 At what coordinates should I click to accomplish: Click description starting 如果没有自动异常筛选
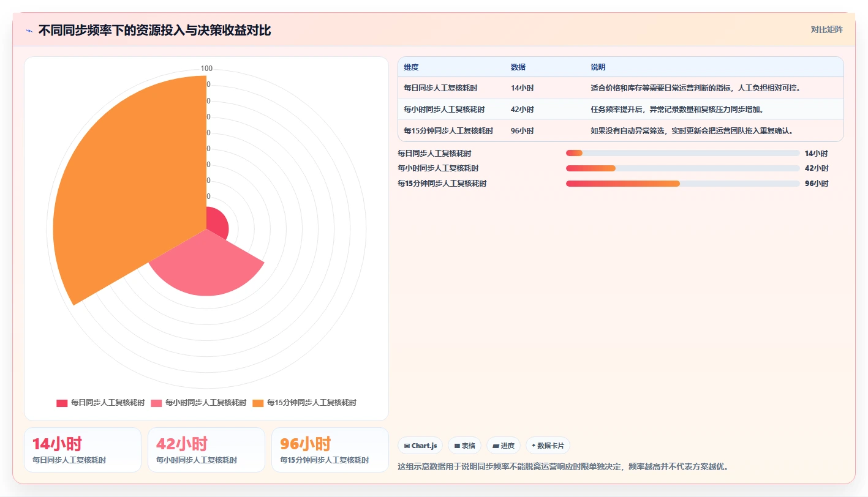(692, 131)
